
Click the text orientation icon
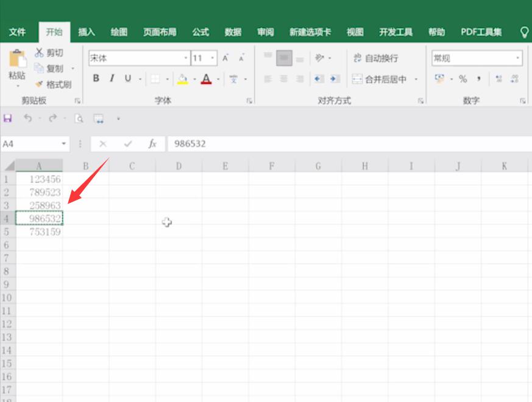[319, 58]
